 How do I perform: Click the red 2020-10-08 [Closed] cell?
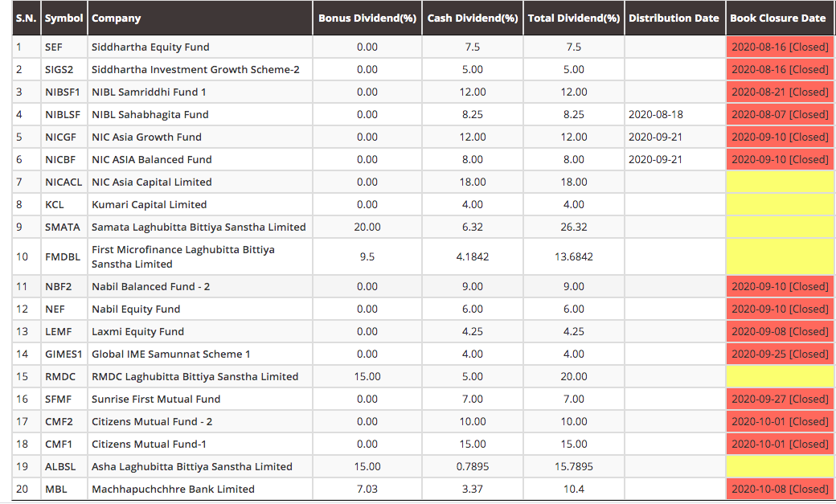tap(779, 489)
